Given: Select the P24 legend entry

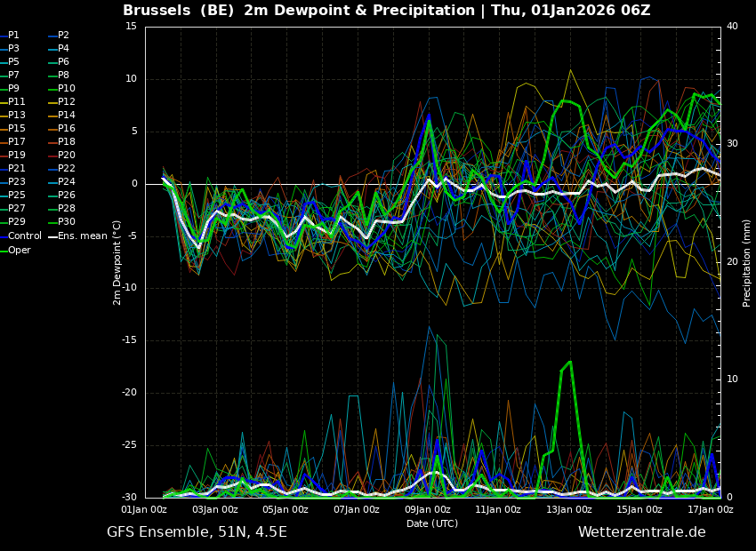Looking at the screenshot, I should (62, 181).
